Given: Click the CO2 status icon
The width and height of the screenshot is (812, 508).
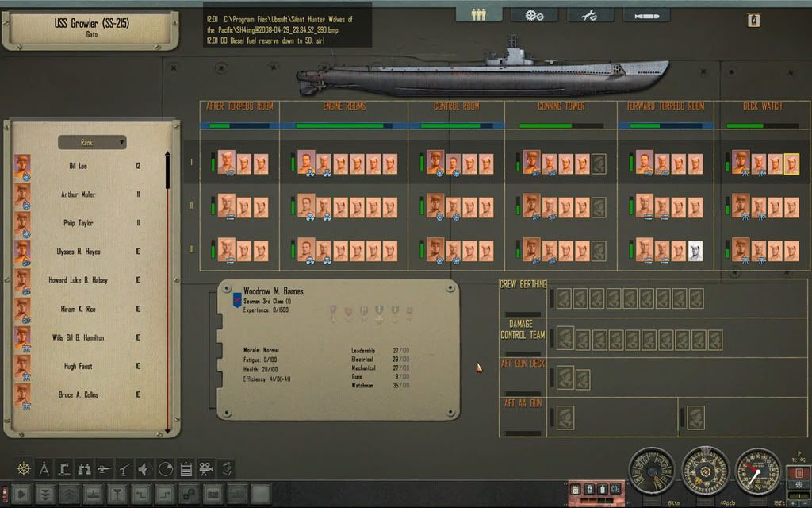Looking at the screenshot, I should [x=615, y=489].
